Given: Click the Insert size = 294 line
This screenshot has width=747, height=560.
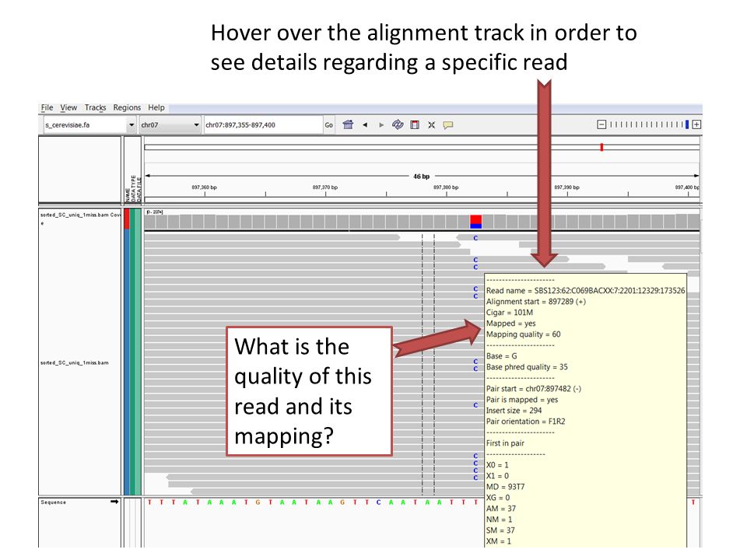Looking at the screenshot, I should (514, 411).
